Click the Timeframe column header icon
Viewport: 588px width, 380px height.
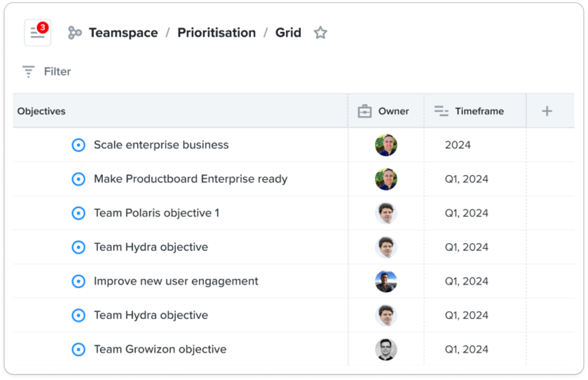[441, 111]
